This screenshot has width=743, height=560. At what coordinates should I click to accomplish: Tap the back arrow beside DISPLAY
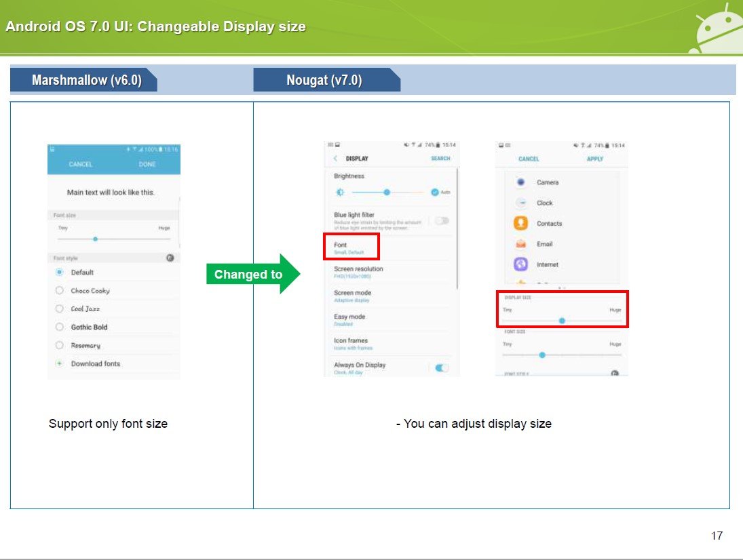pyautogui.click(x=335, y=159)
